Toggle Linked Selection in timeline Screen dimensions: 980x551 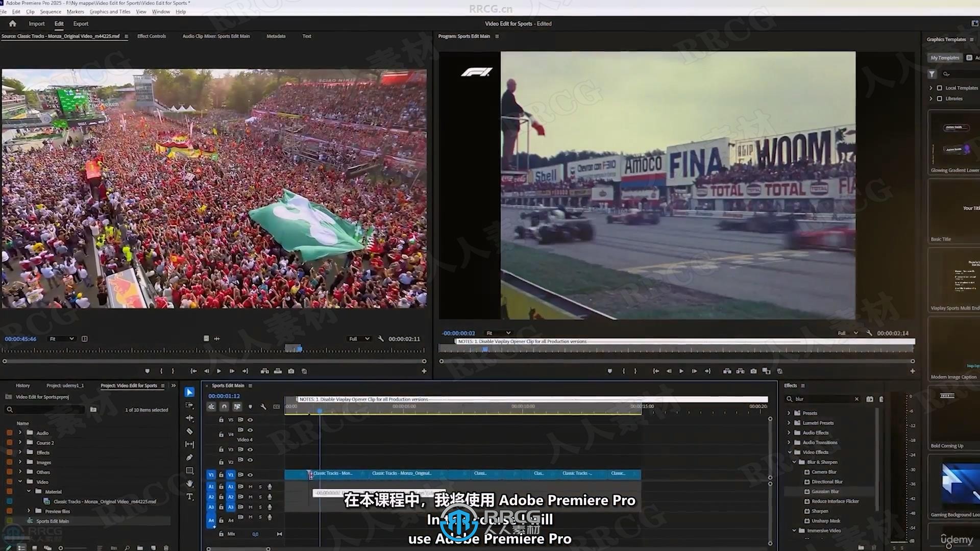click(237, 407)
